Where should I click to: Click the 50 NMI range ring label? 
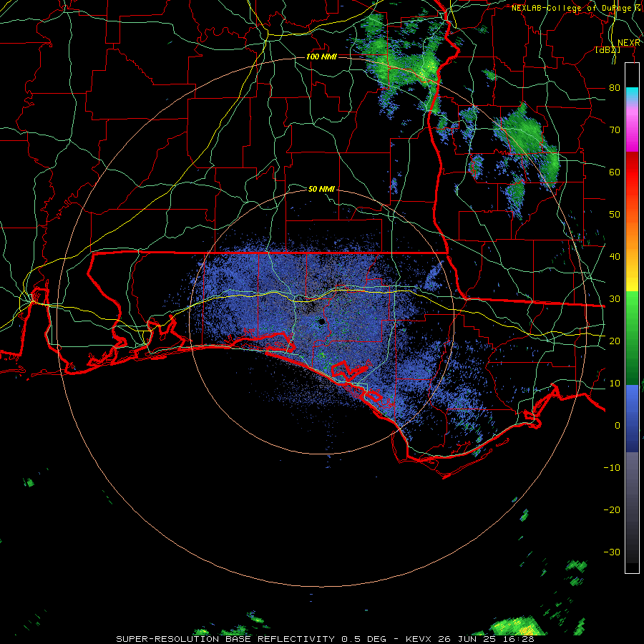321,189
